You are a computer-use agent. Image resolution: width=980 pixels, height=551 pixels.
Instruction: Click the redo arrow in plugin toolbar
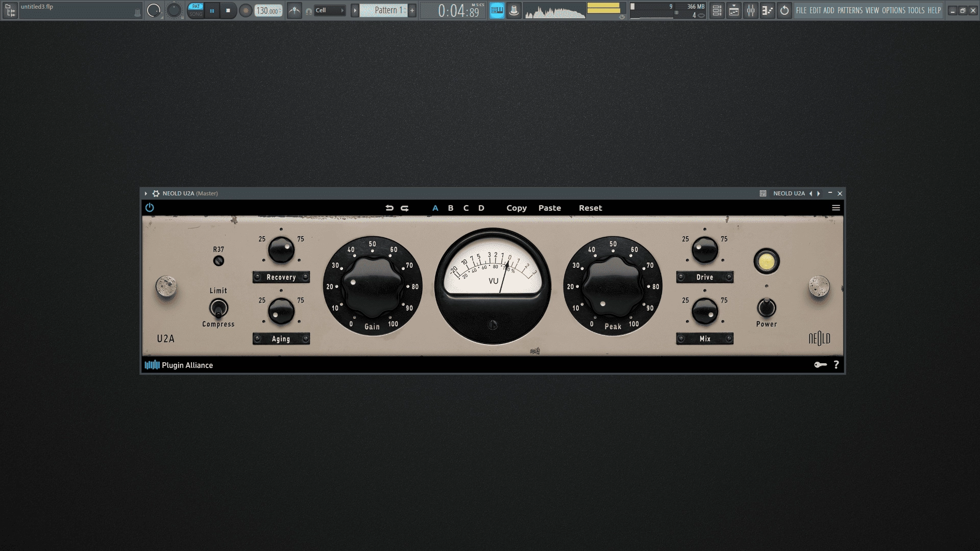coord(405,208)
